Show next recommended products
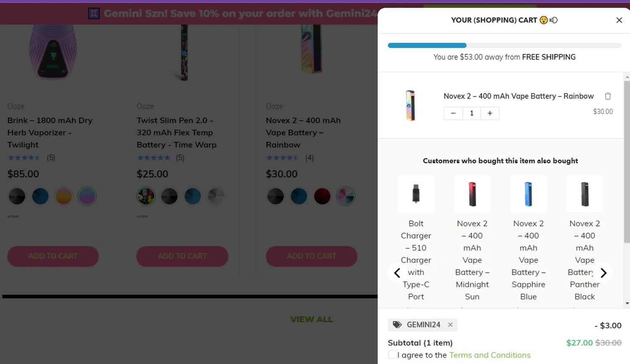630x364 pixels. pyautogui.click(x=604, y=273)
